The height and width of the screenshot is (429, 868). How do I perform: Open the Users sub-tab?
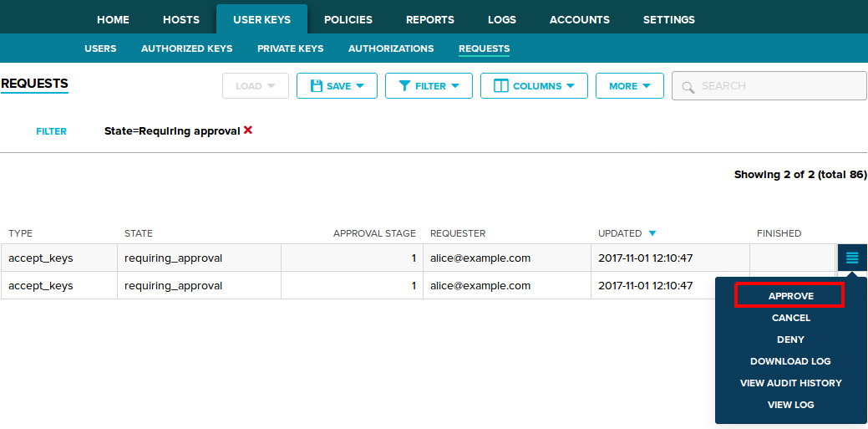100,49
